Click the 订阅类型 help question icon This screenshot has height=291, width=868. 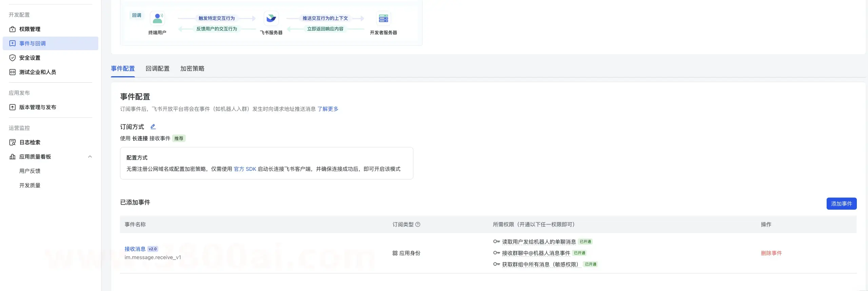[x=418, y=225]
